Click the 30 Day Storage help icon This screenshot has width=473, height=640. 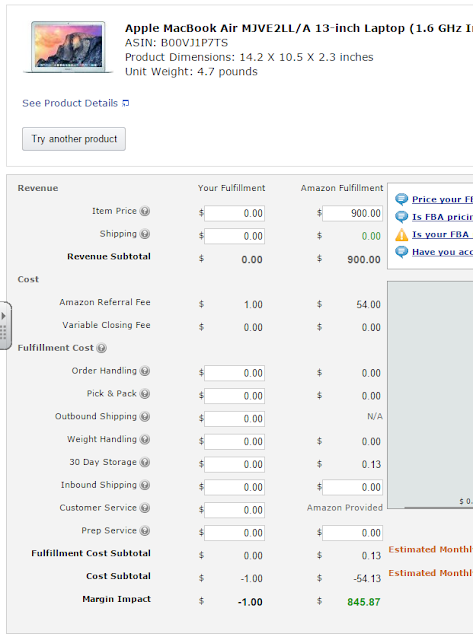point(144,462)
